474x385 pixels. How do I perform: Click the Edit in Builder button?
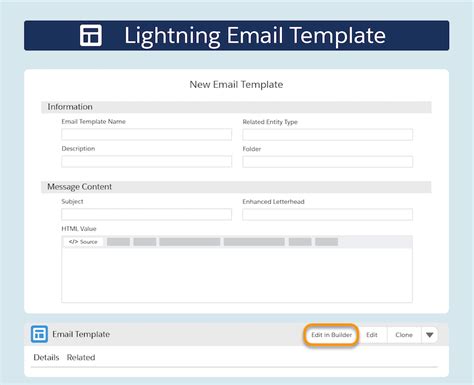pos(331,335)
